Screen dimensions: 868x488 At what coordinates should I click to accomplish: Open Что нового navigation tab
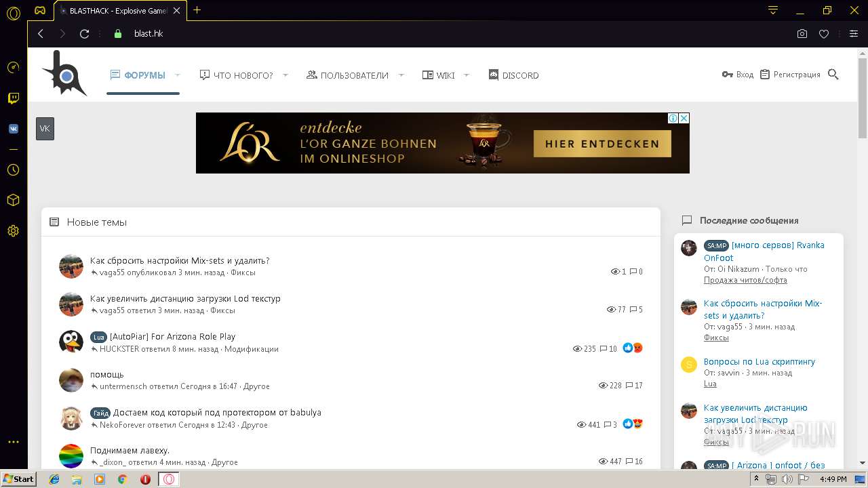tap(236, 75)
